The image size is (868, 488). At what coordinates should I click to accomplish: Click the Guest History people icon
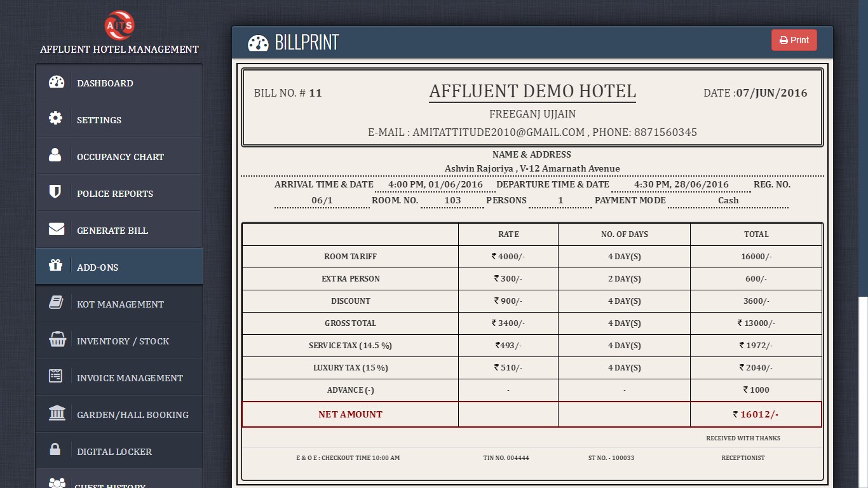click(x=57, y=483)
